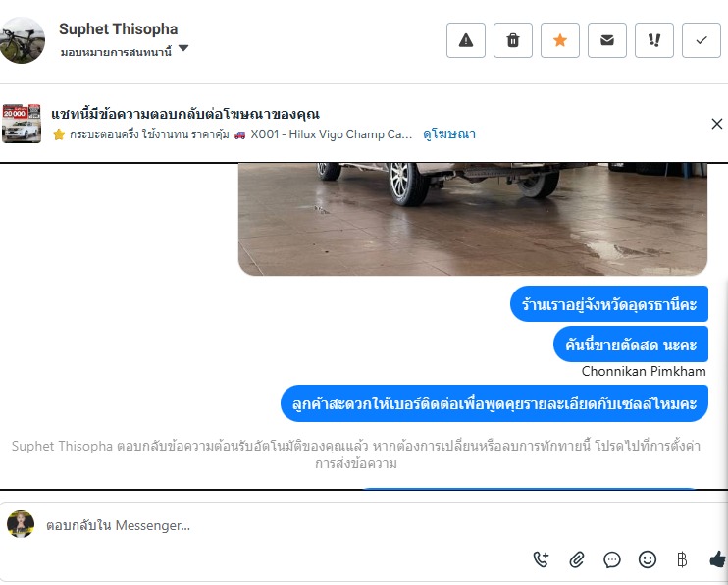Open Suphet Thisopha profile picture
The image size is (728, 585).
(22, 40)
